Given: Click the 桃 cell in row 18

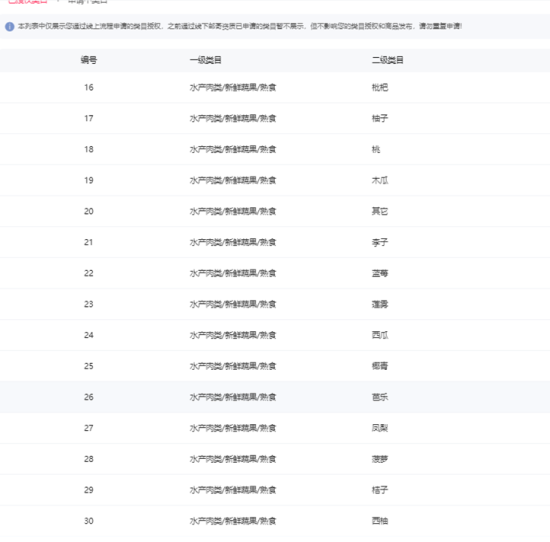Looking at the screenshot, I should click(376, 149).
